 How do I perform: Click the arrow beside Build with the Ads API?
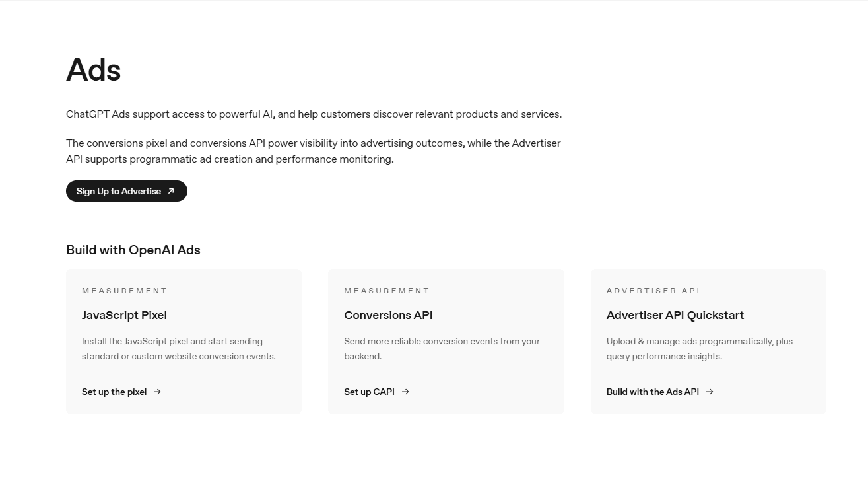coord(710,392)
